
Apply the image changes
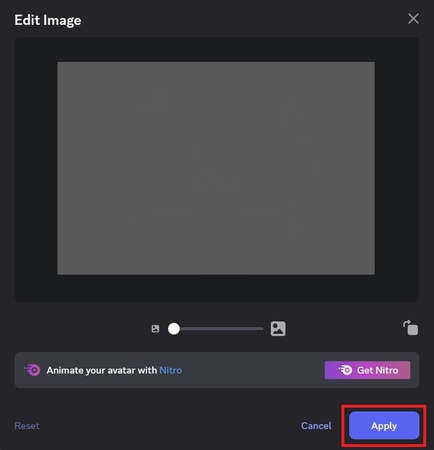[384, 426]
